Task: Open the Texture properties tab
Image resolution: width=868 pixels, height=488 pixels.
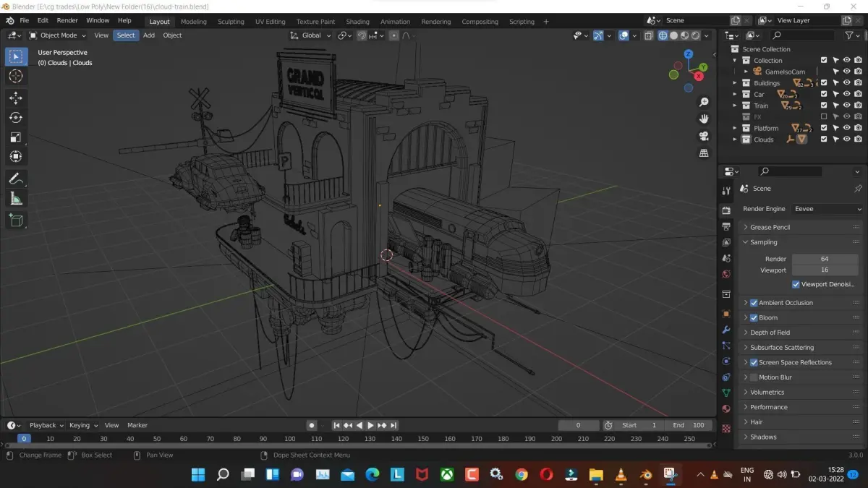Action: [x=726, y=428]
